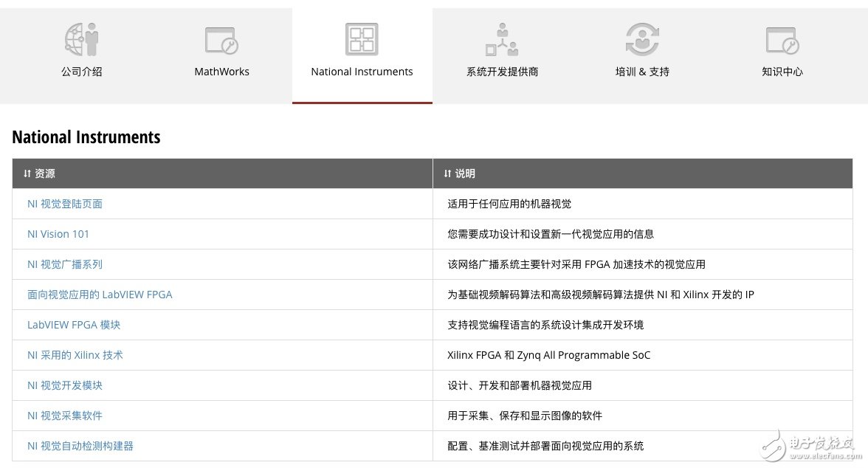Image resolution: width=868 pixels, height=468 pixels.
Task: Click the NI 视觉自动检测构建器 link
Action: [80, 446]
